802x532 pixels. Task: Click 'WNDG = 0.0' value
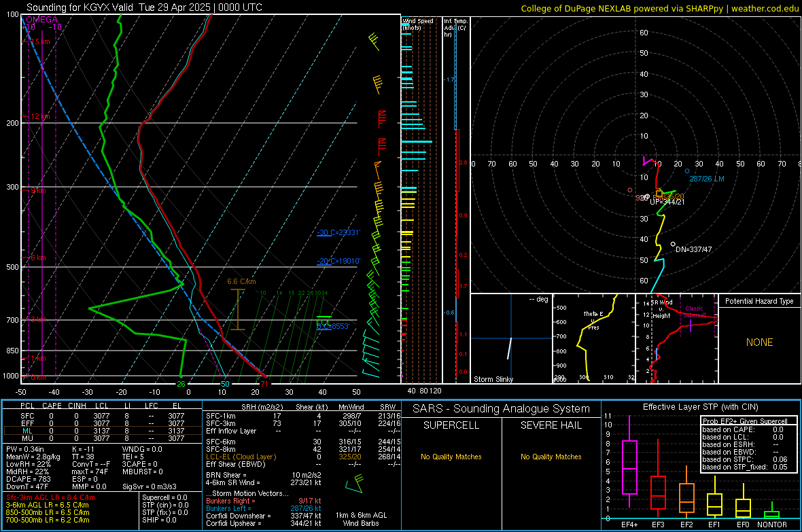[x=142, y=450]
